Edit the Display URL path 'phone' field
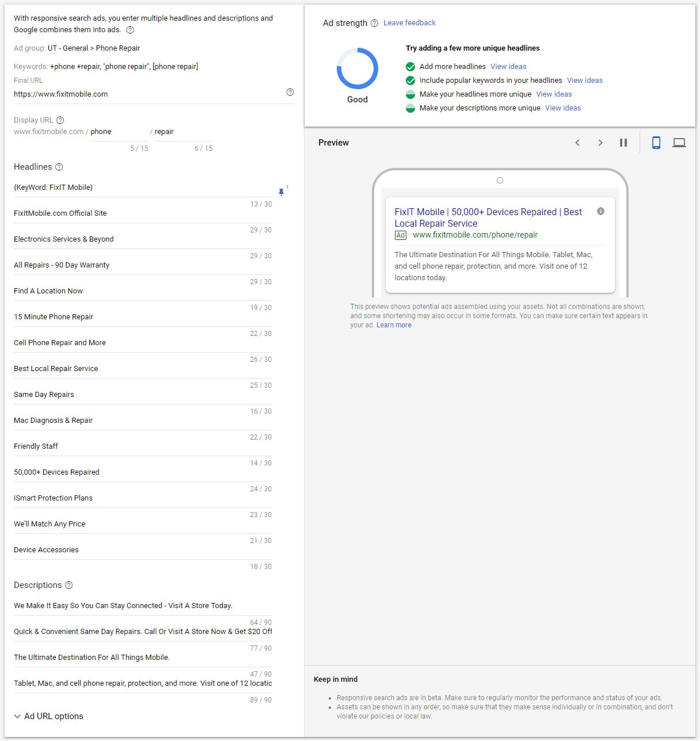The width and height of the screenshot is (700, 741). (x=119, y=132)
